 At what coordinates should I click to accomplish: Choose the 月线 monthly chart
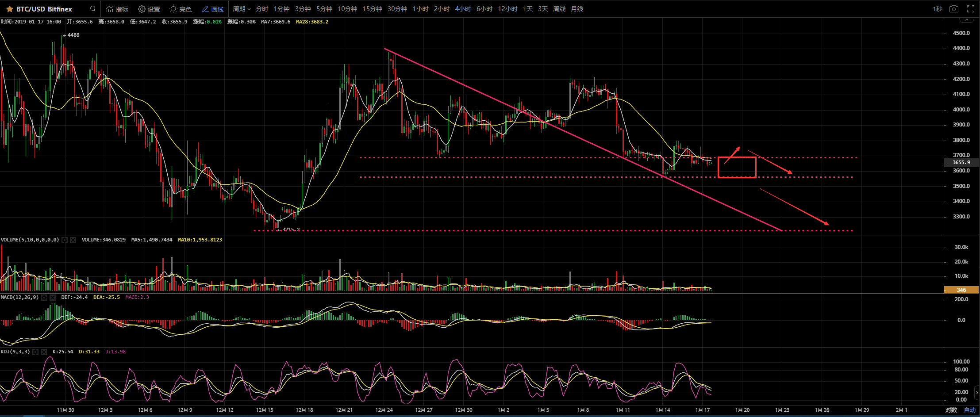point(577,9)
